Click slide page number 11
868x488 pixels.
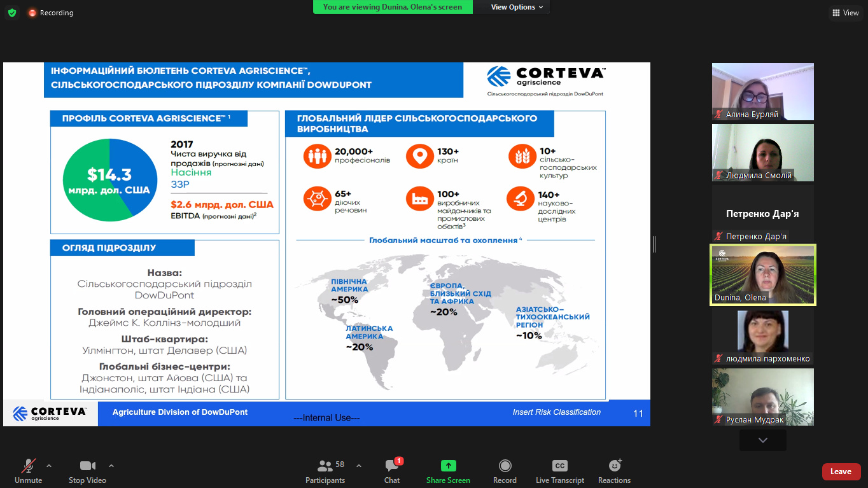[638, 414]
